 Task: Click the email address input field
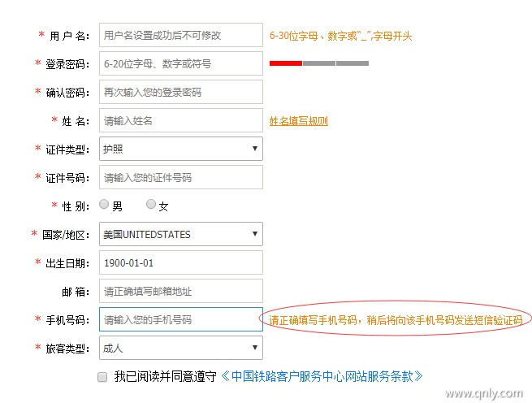click(181, 291)
